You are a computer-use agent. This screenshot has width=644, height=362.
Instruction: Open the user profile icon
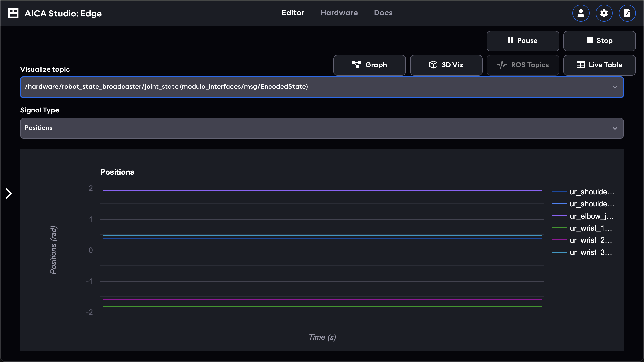tap(581, 13)
